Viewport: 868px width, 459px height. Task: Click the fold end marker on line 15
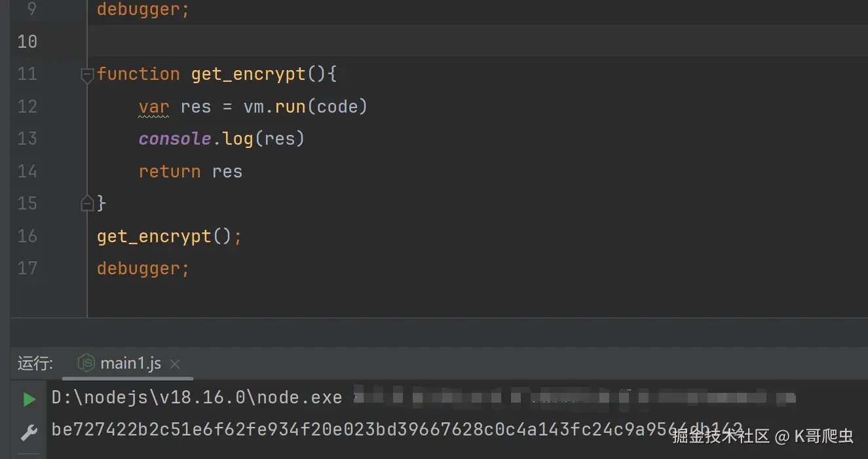[87, 203]
